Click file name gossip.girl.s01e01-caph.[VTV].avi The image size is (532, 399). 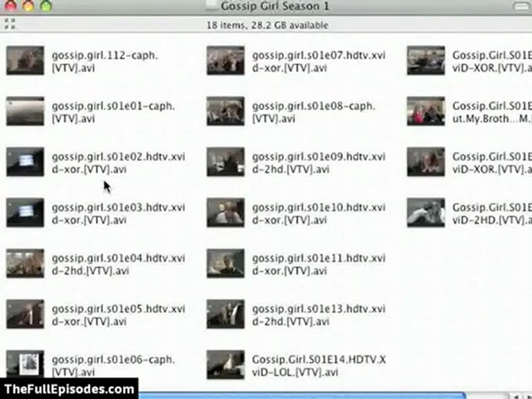[x=113, y=112]
